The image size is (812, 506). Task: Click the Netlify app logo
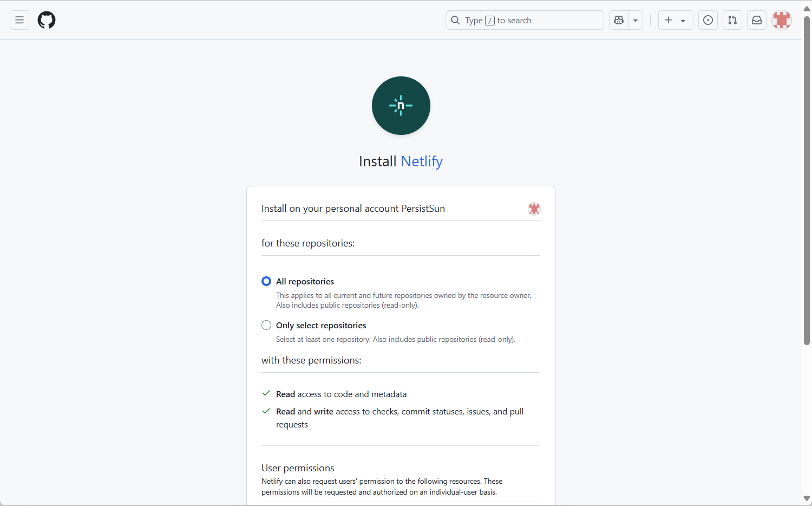[x=401, y=106]
